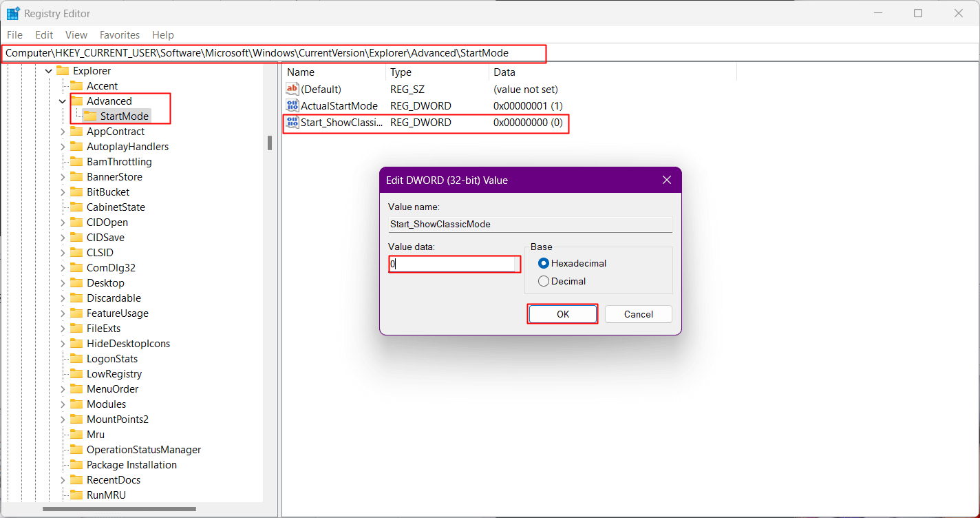Click the FileExts folder icon

tap(76, 329)
